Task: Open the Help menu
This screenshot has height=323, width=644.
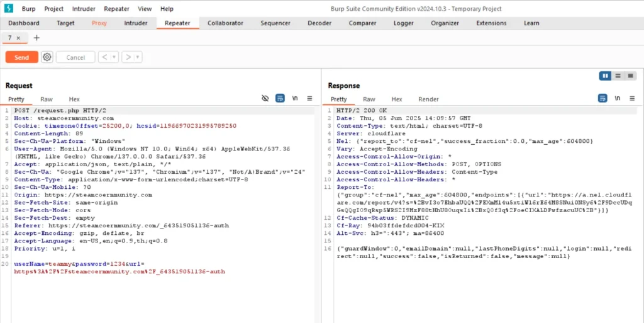Action: point(167,9)
